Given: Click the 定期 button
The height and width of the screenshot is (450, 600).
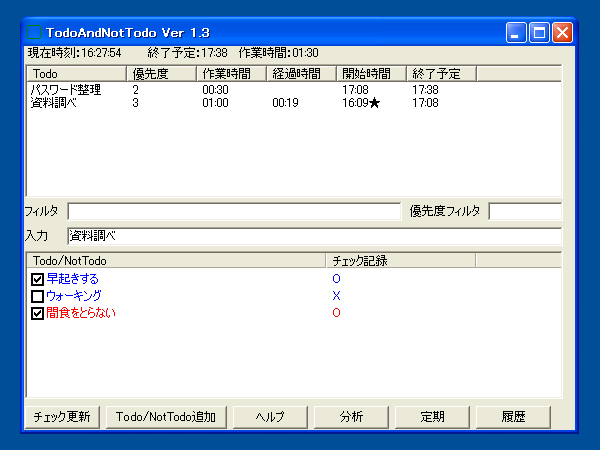Looking at the screenshot, I should 432,417.
